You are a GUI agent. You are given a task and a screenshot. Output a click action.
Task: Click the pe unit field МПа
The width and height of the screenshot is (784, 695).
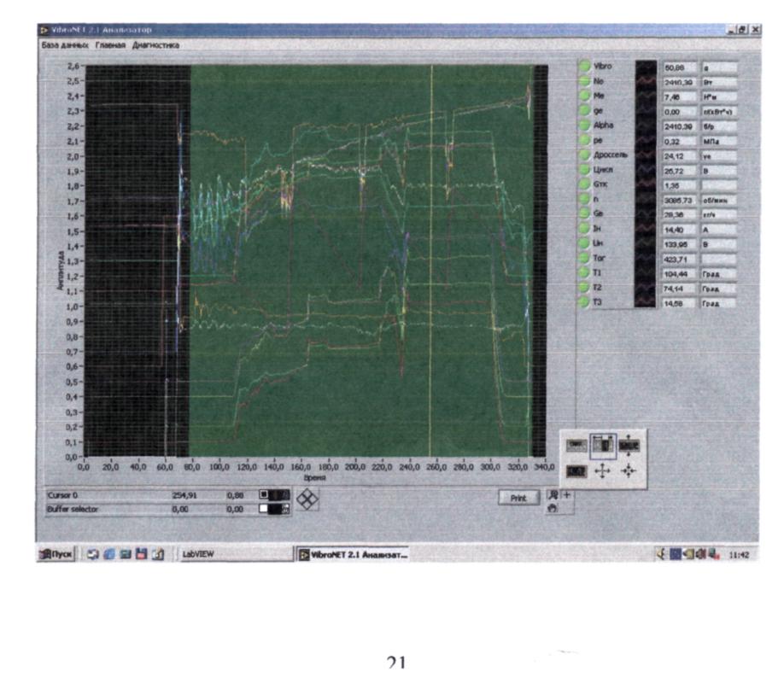[719, 142]
